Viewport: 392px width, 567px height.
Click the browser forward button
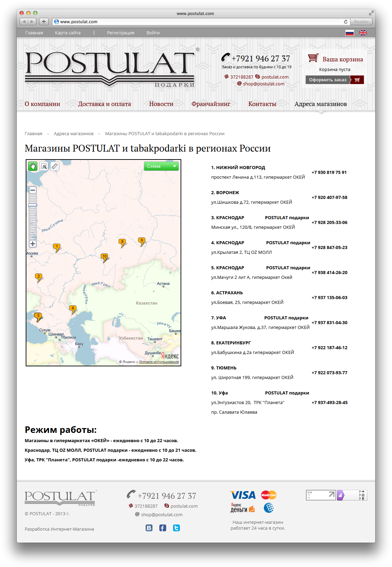(32, 22)
